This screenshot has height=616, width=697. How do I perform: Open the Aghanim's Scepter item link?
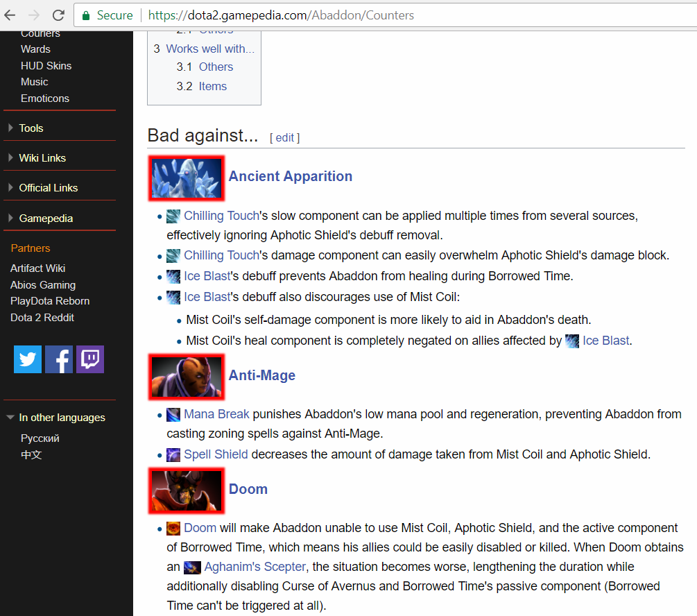255,567
